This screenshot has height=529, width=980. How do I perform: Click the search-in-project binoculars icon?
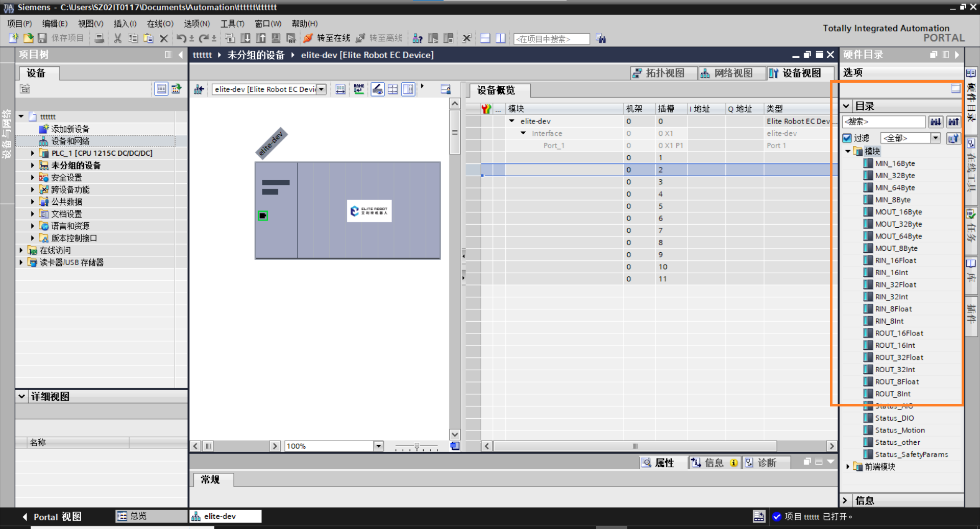coord(601,39)
